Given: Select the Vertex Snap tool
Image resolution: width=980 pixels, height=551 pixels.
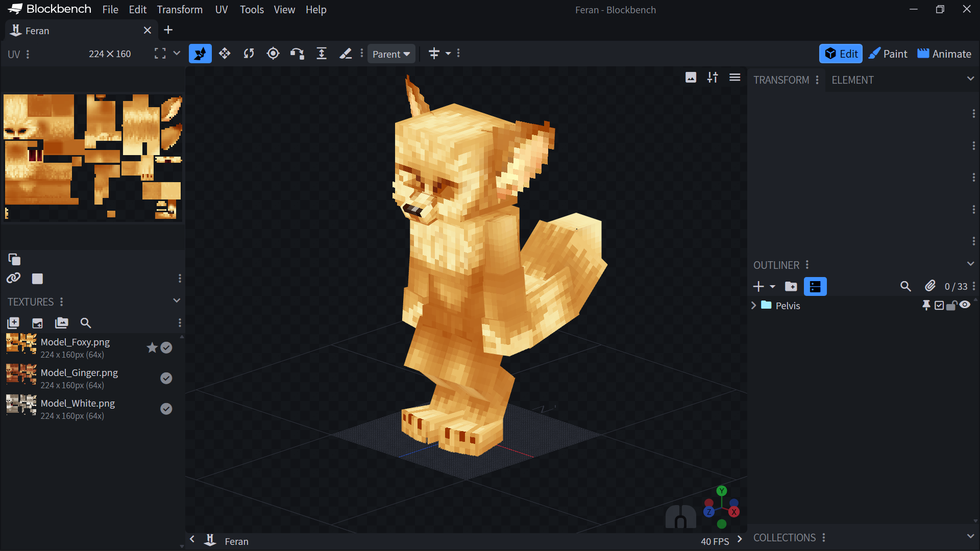Looking at the screenshot, I should coord(297,54).
